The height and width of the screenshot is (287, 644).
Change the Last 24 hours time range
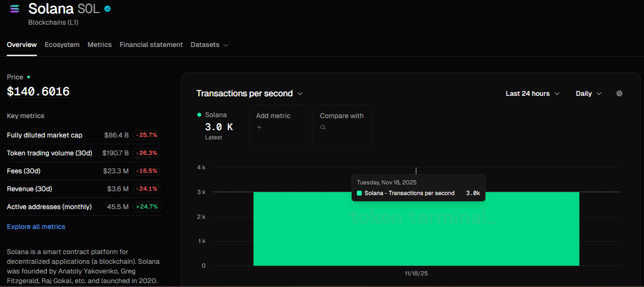pyautogui.click(x=533, y=93)
